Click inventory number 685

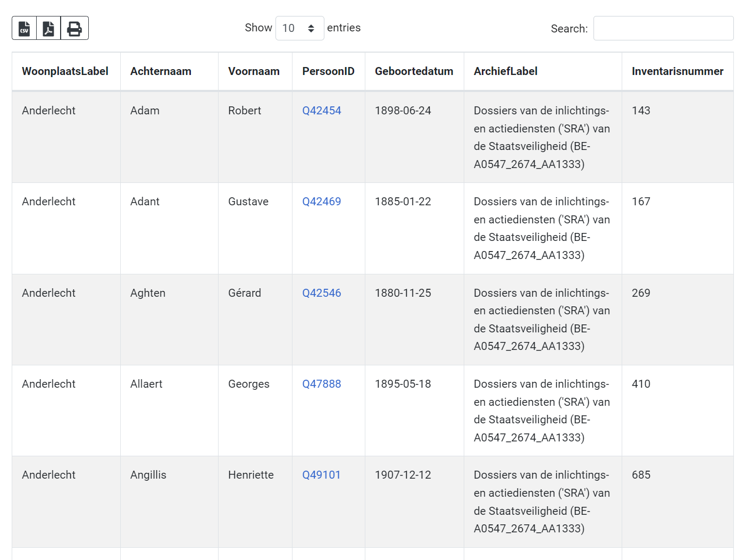[641, 475]
